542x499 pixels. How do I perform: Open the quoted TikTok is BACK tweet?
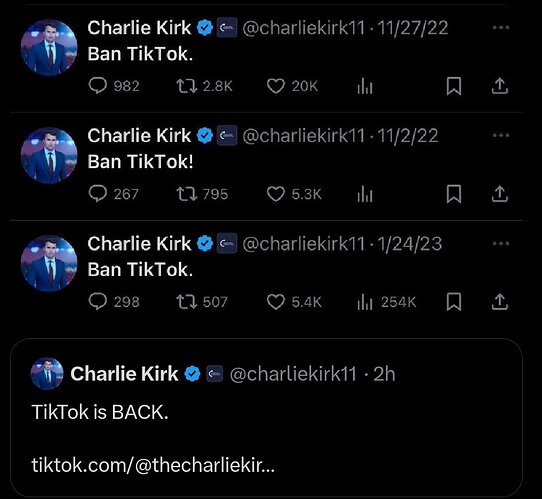[x=266, y=418]
